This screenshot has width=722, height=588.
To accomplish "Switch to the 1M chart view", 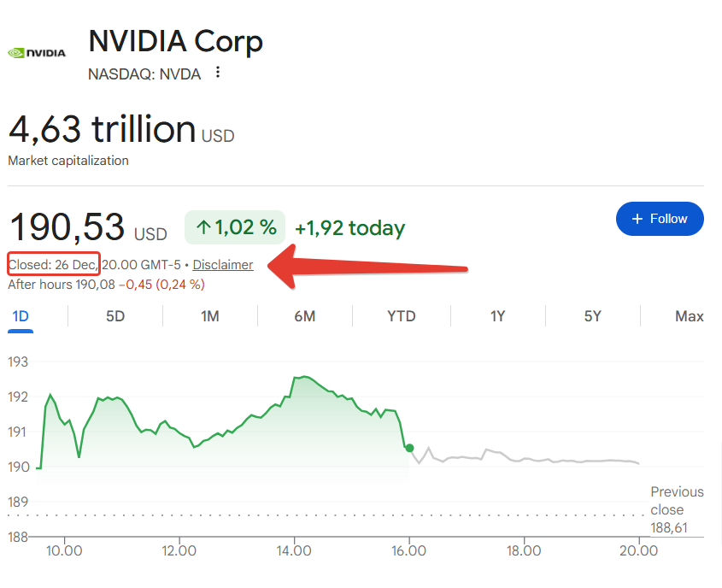I will (211, 316).
